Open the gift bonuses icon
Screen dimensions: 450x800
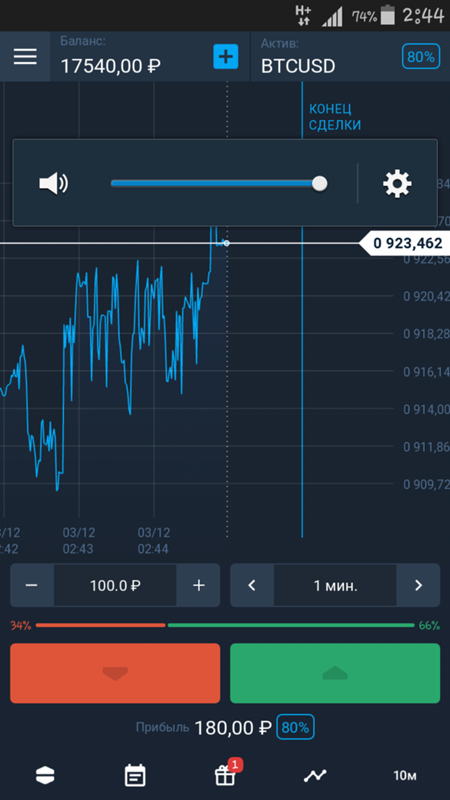tap(225, 776)
